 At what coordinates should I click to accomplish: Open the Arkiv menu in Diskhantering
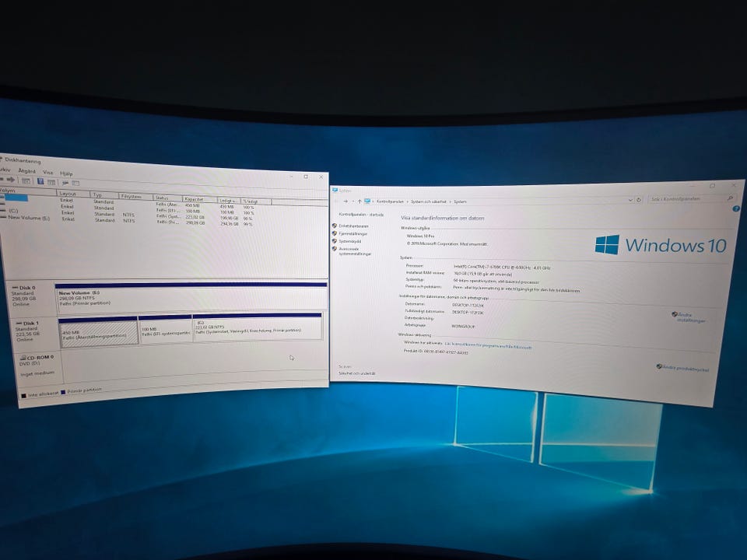point(5,170)
